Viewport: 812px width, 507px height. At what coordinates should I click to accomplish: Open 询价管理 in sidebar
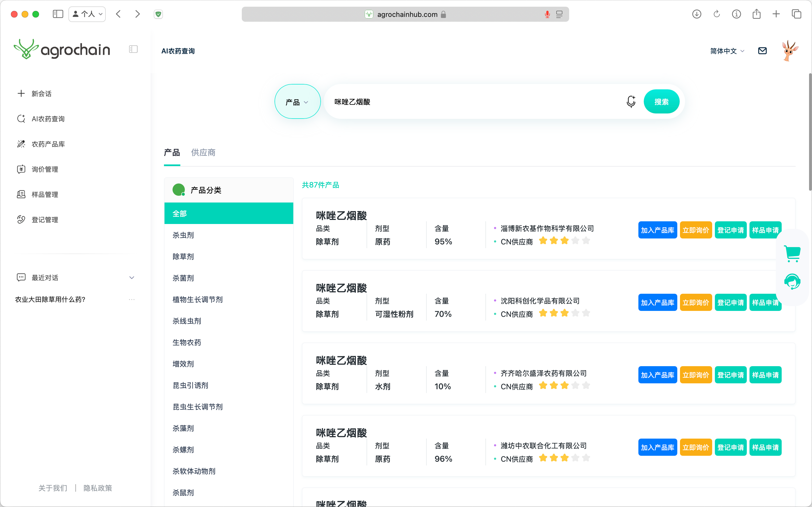click(x=45, y=169)
